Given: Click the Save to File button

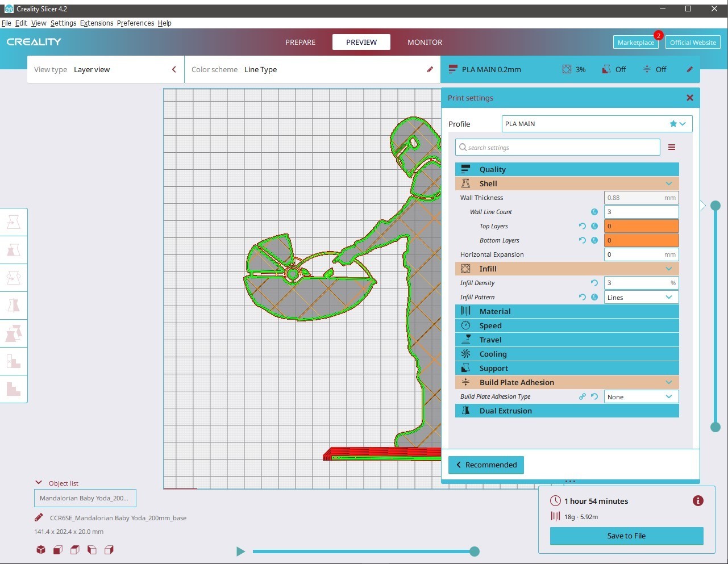Looking at the screenshot, I should point(626,536).
